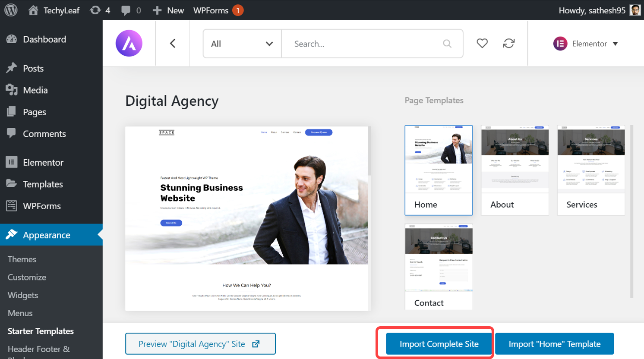Open the Customize submenu link

click(27, 277)
